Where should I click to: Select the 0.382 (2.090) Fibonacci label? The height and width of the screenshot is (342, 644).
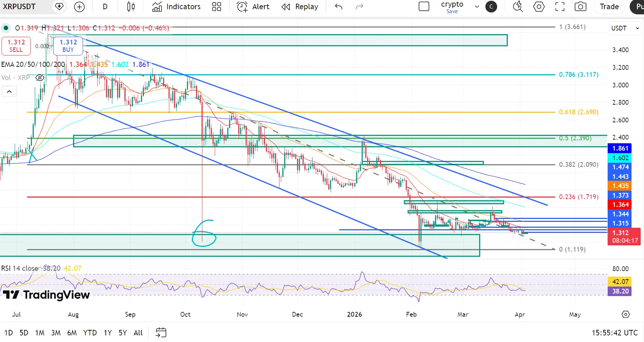point(579,165)
